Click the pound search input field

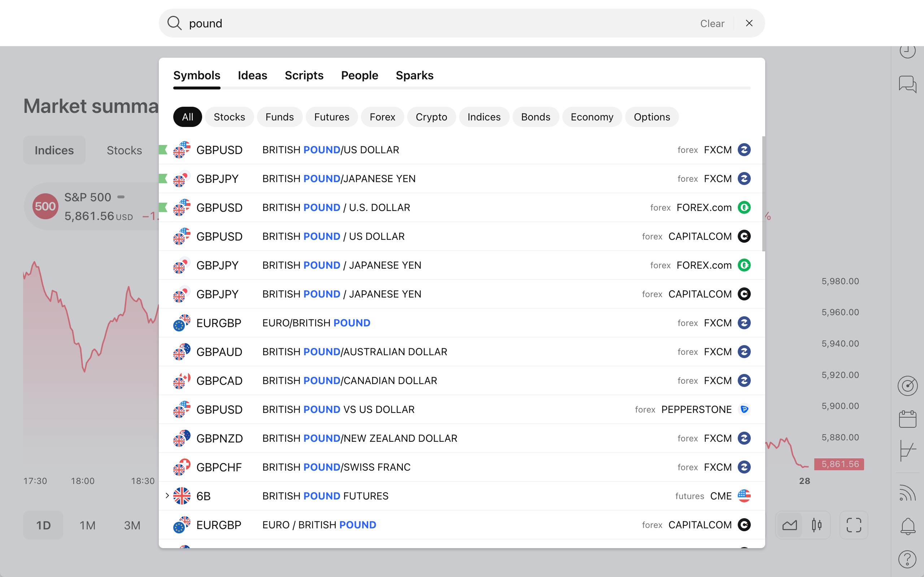pos(420,23)
